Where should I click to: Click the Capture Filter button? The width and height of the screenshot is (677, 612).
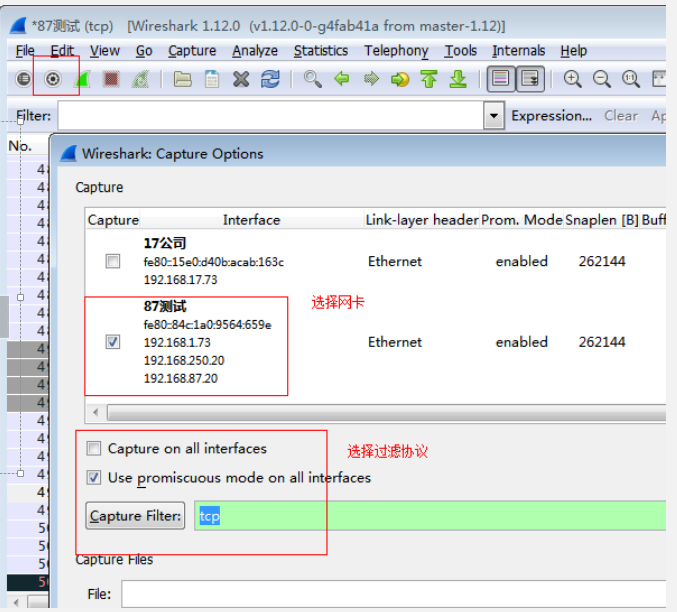coord(135,515)
